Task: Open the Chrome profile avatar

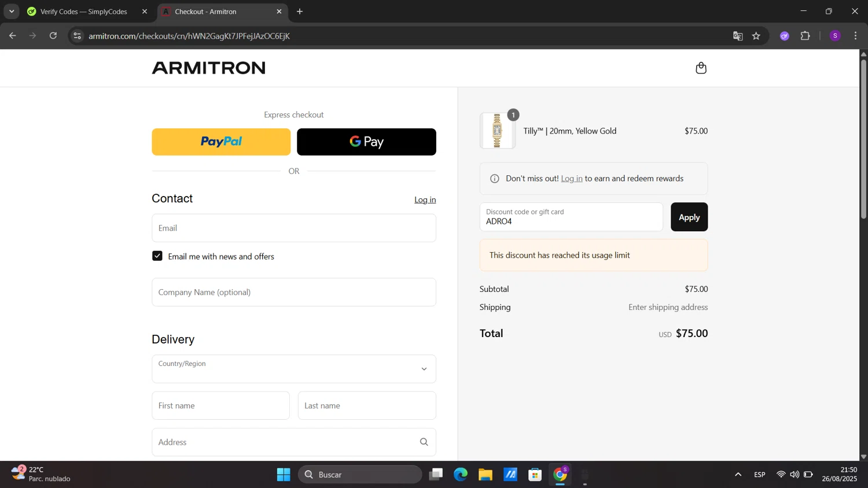Action: pyautogui.click(x=835, y=36)
